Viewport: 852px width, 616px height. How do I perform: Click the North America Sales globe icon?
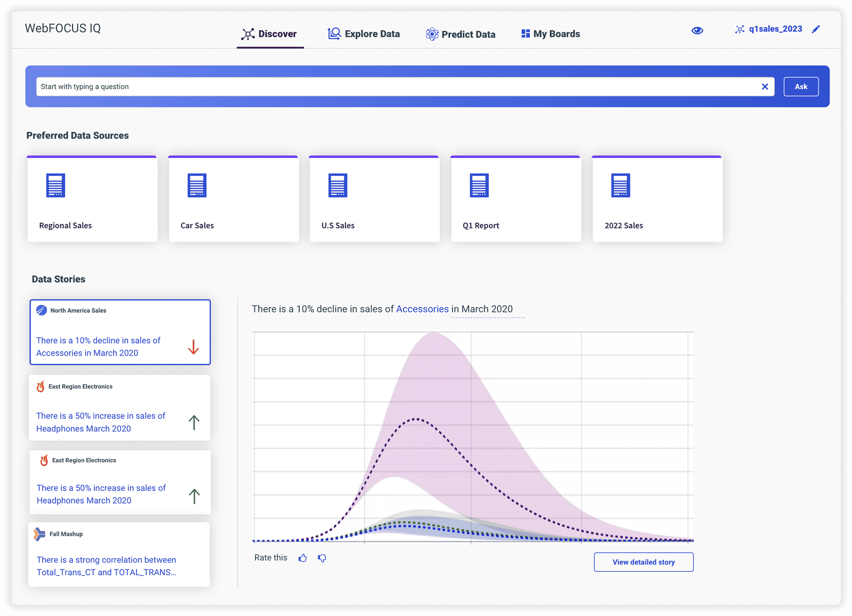click(x=42, y=310)
